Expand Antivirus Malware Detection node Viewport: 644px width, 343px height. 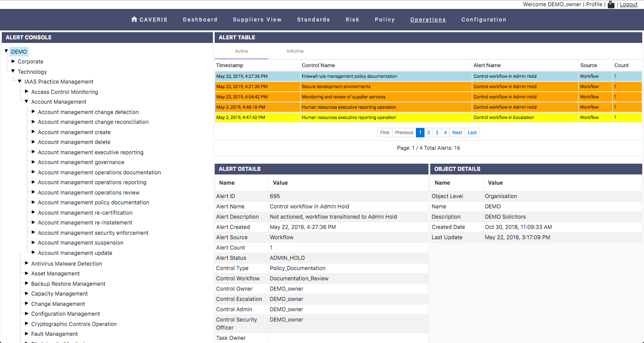coord(26,263)
